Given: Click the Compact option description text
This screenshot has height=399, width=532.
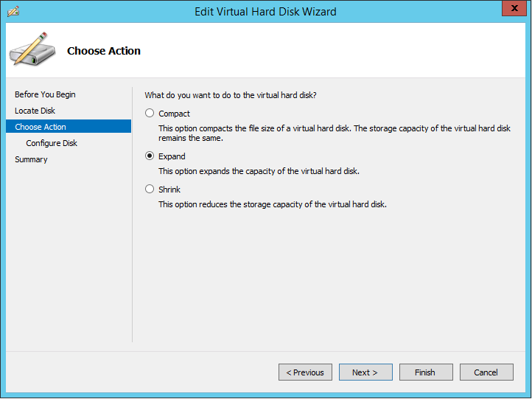Looking at the screenshot, I should tap(335, 133).
